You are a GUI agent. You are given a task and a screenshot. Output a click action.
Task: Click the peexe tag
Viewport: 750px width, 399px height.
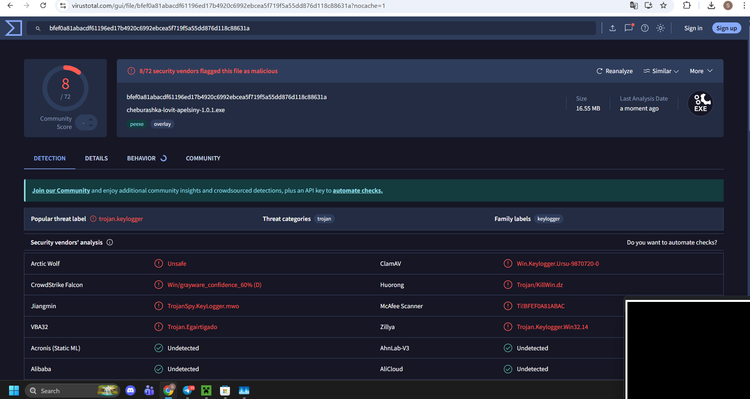(x=137, y=124)
